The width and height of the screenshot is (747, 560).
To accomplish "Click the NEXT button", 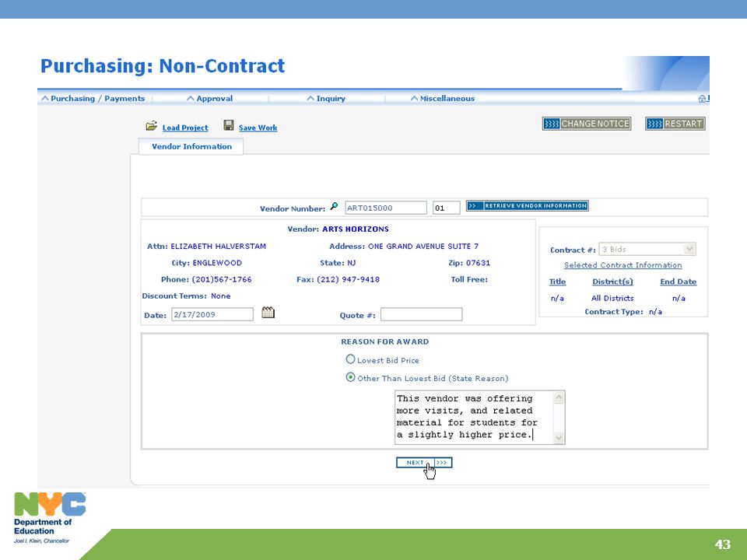I will coord(424,462).
